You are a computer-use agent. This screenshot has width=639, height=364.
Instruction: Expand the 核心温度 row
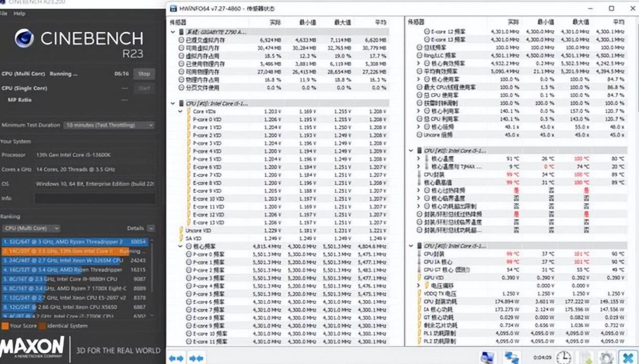419,159
